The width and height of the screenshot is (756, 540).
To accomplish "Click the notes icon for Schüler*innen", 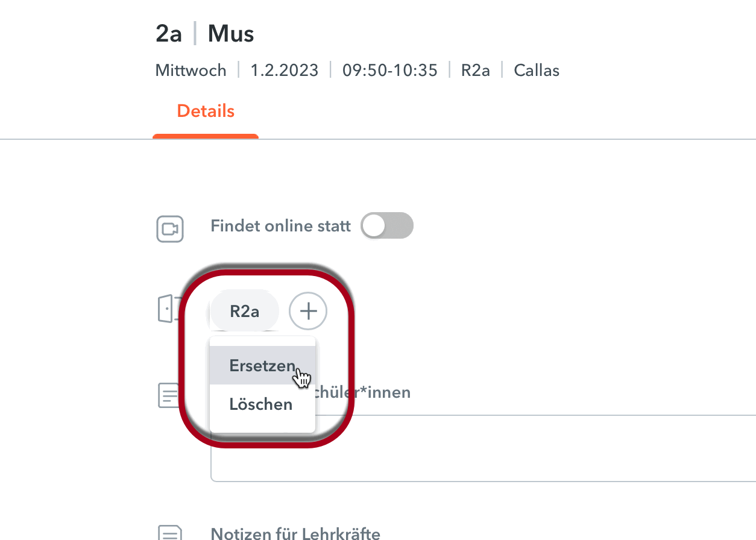I will pyautogui.click(x=169, y=395).
